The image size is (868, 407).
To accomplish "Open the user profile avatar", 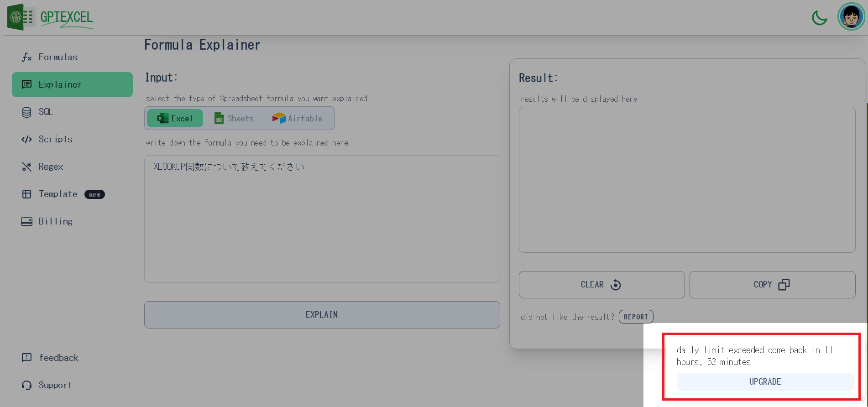I will [851, 17].
